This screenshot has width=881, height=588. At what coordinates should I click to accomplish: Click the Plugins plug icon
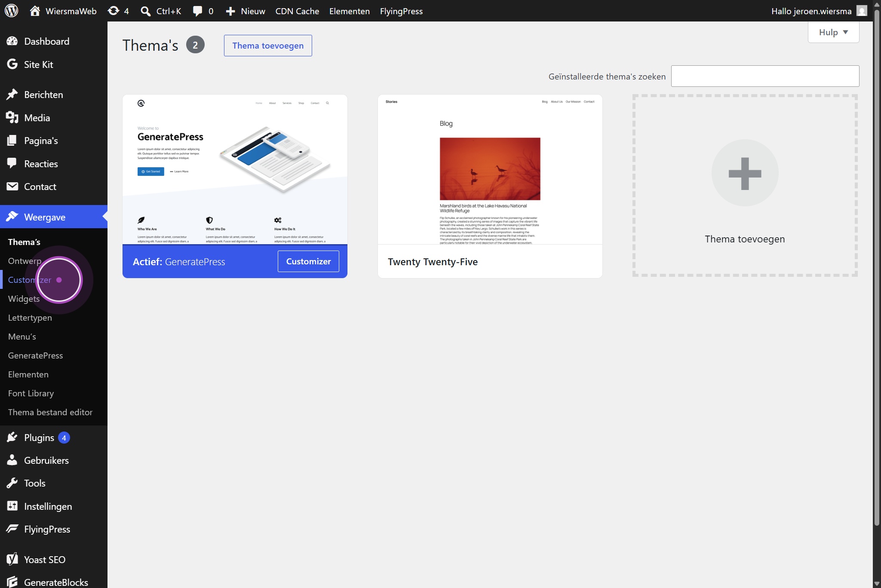pos(12,438)
